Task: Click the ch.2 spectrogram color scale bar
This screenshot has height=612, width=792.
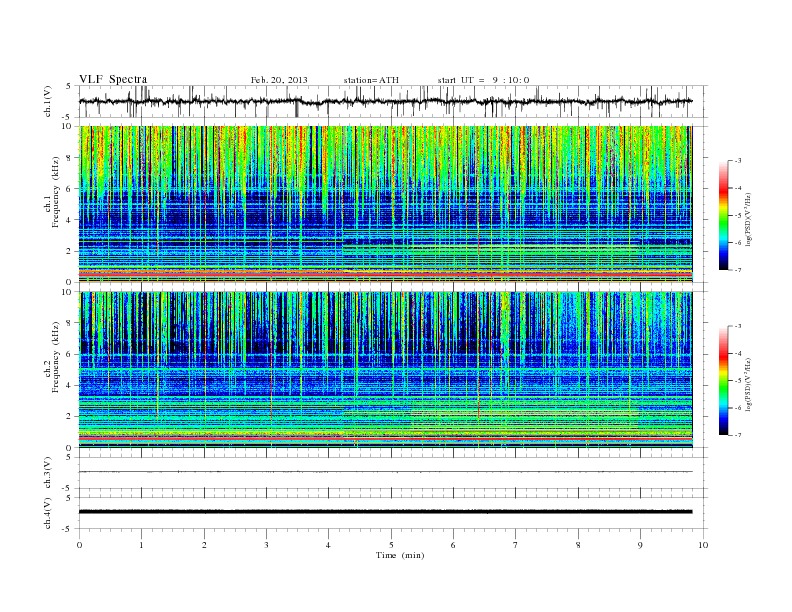Action: [723, 380]
